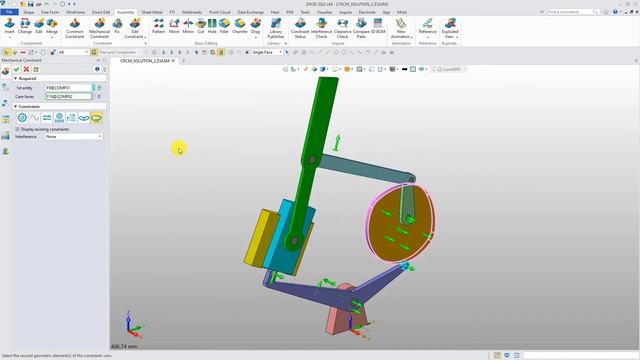Select the Cut tool
Image resolution: width=640 pixels, height=360 pixels.
click(x=200, y=26)
